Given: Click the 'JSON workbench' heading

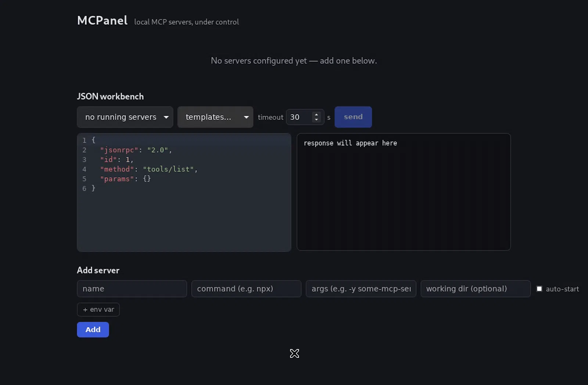Looking at the screenshot, I should point(110,96).
